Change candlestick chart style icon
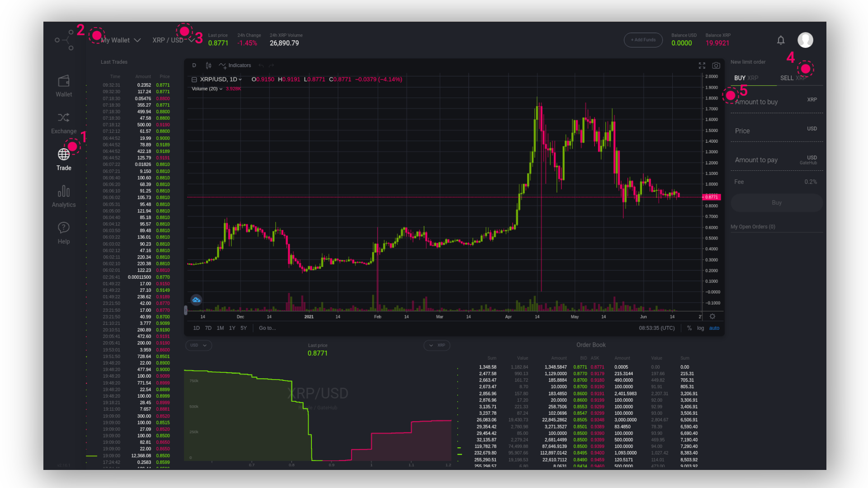The width and height of the screenshot is (868, 488). 208,66
